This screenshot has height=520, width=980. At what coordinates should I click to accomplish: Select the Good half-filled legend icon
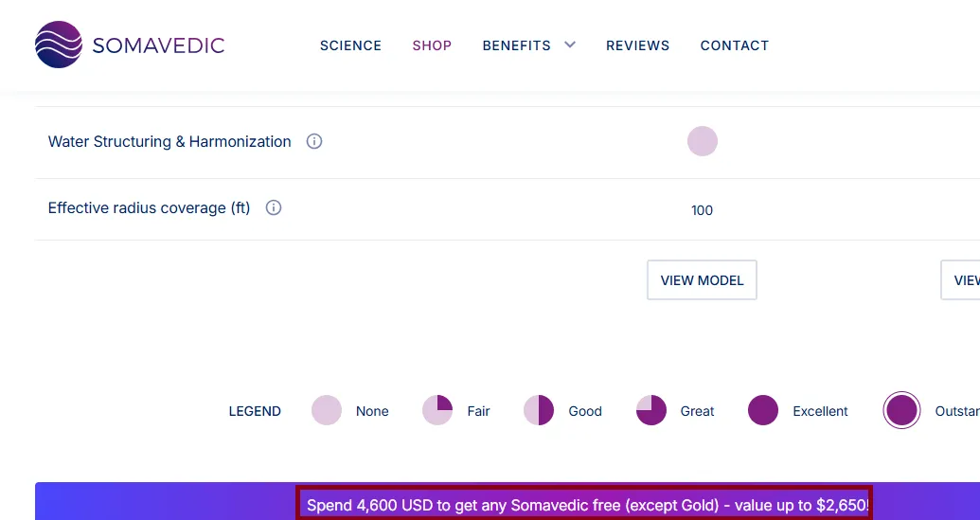tap(539, 411)
